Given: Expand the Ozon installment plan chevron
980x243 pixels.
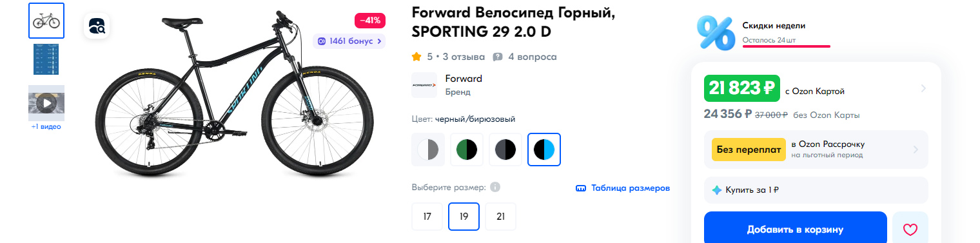Looking at the screenshot, I should coord(916,150).
